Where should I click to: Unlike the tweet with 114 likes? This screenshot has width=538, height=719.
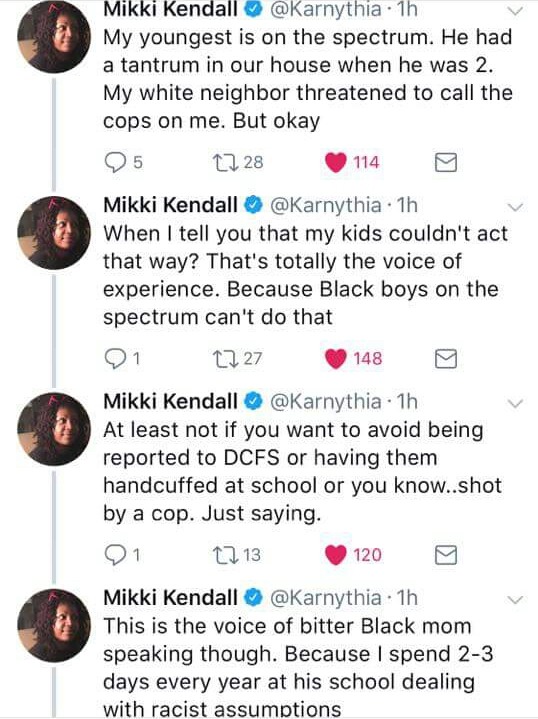point(335,162)
